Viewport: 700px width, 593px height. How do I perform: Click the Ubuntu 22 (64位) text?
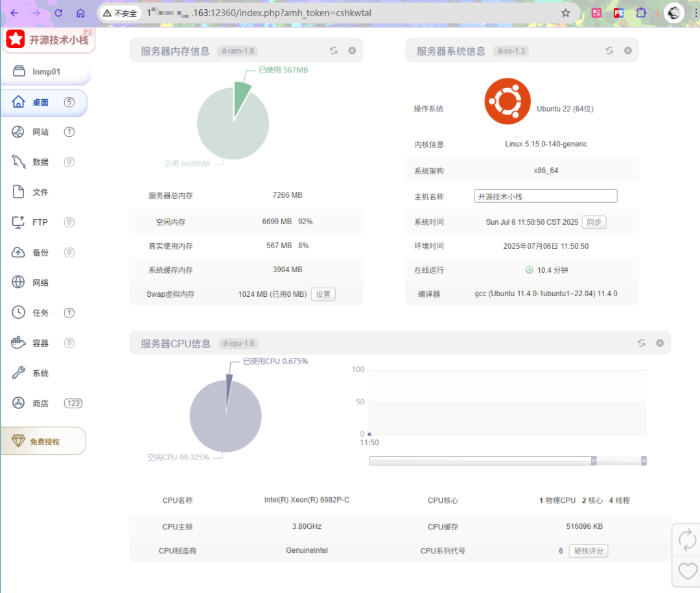pyautogui.click(x=565, y=108)
